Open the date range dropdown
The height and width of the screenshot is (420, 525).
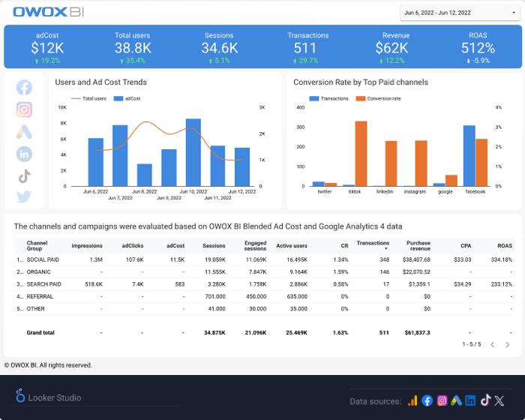[x=460, y=13]
